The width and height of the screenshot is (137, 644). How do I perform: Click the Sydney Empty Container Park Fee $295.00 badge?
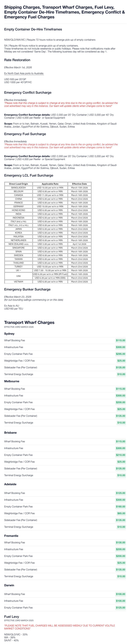pyautogui.click(x=120, y=354)
